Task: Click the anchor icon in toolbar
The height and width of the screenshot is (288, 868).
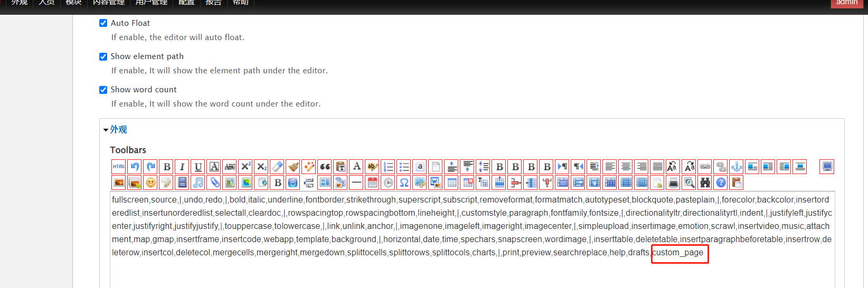Action: [x=737, y=167]
